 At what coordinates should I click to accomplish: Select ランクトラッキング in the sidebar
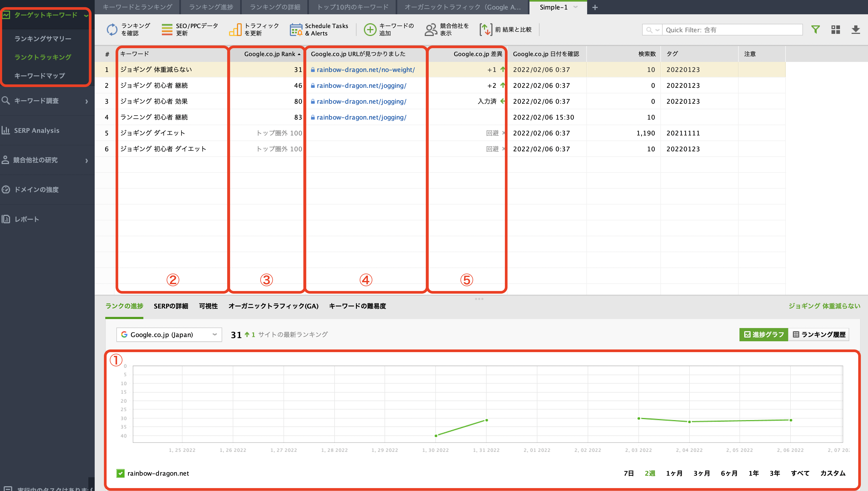(43, 57)
